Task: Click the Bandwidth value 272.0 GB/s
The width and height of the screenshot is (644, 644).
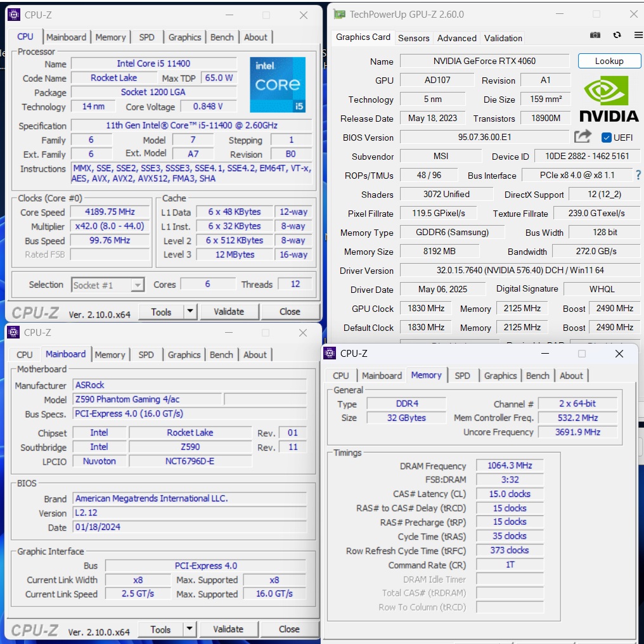Action: 596,251
